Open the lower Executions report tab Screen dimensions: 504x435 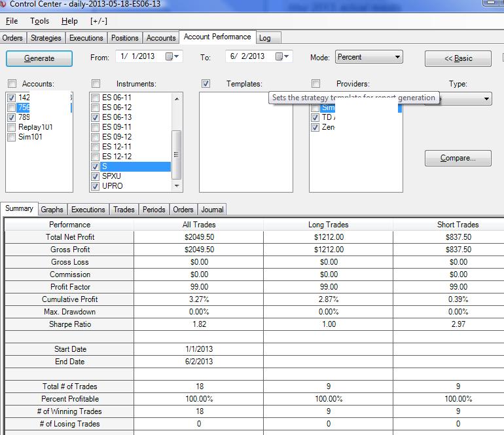click(x=88, y=210)
